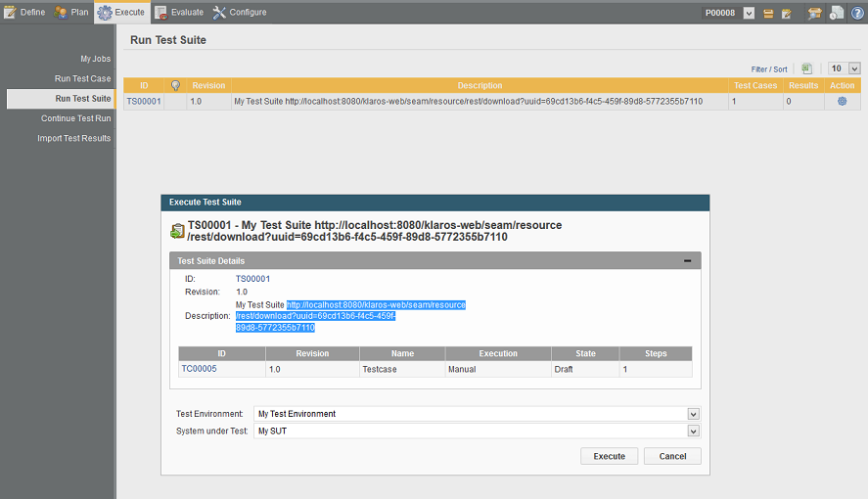Click the execute gear icon in Action column

[x=842, y=101]
